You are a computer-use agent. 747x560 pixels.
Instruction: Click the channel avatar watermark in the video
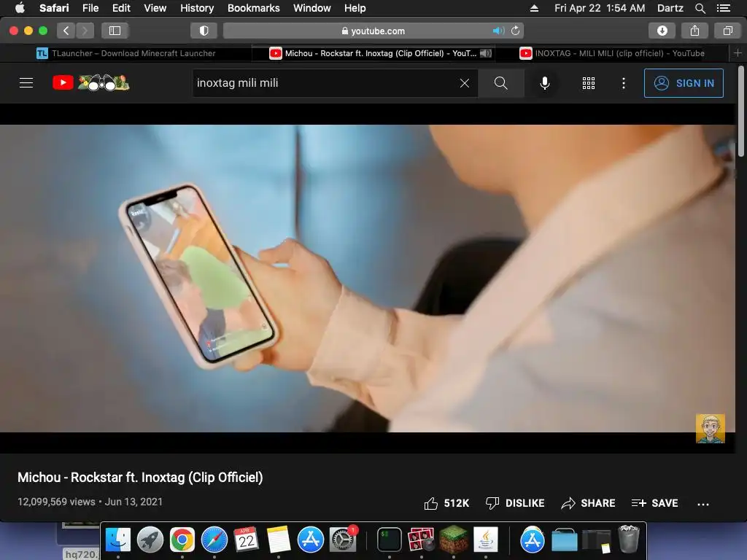tap(711, 429)
